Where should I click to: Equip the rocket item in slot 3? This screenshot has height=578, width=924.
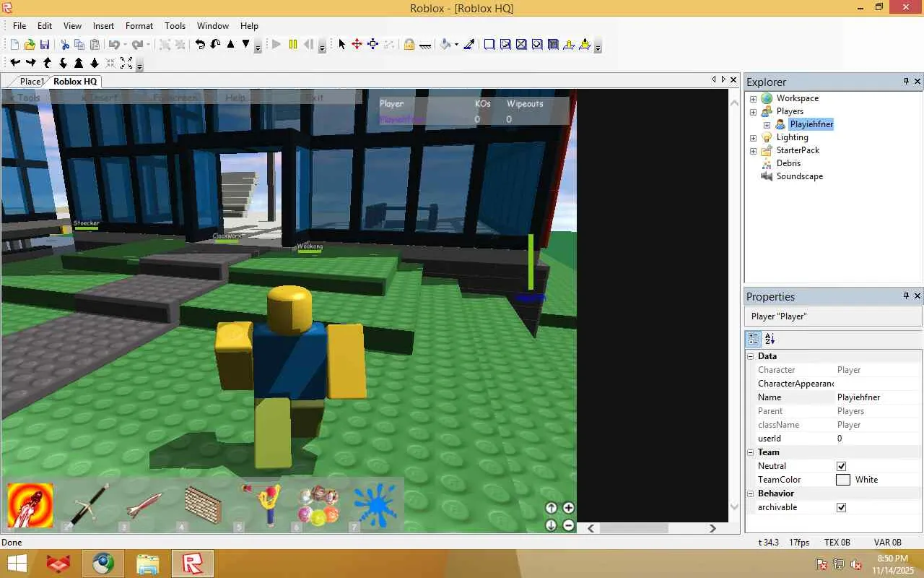pos(144,505)
